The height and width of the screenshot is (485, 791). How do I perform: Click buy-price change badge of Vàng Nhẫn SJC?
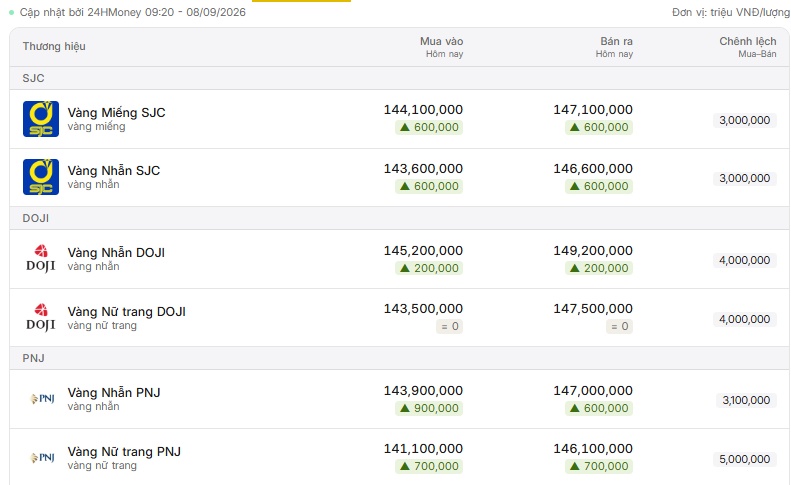point(429,186)
